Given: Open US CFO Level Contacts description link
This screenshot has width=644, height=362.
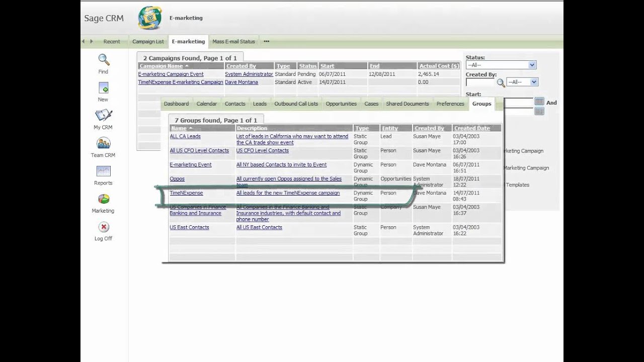Looking at the screenshot, I should [x=263, y=150].
